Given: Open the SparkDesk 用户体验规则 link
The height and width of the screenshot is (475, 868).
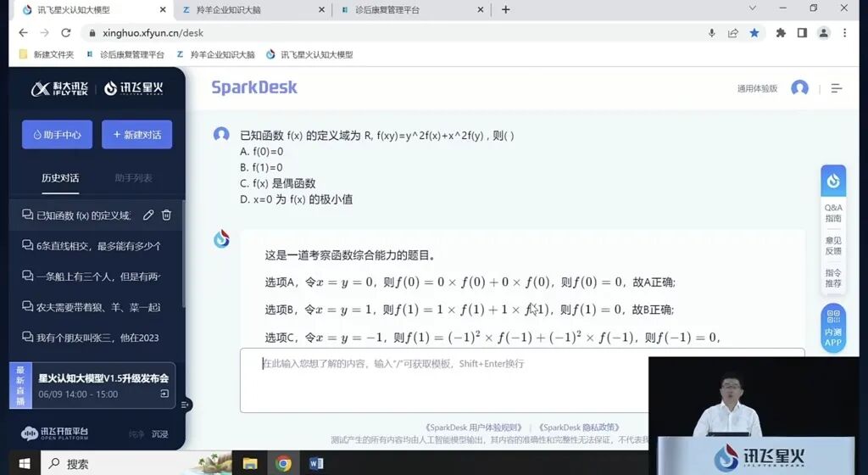Looking at the screenshot, I should 473,427.
